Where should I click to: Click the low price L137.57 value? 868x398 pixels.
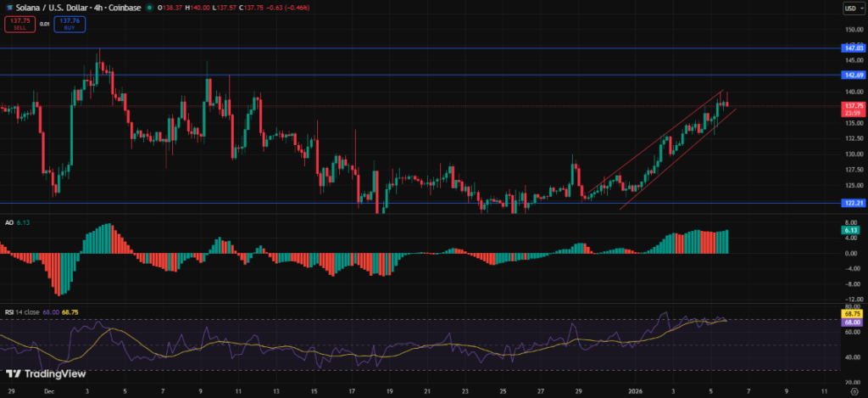[223, 8]
